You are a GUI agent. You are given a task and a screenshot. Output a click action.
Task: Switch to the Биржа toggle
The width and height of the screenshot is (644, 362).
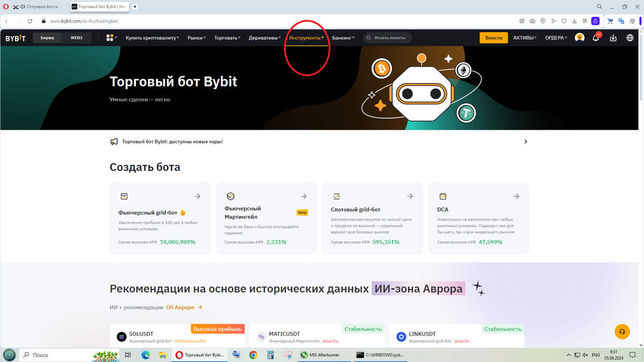(47, 38)
